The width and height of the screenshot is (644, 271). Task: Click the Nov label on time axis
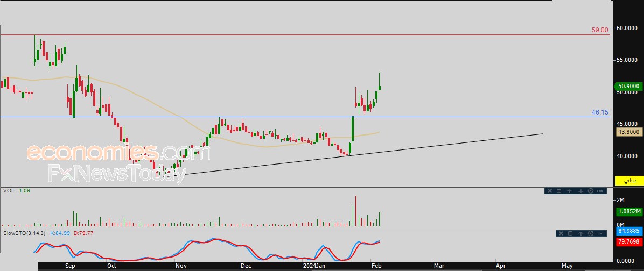(181, 266)
